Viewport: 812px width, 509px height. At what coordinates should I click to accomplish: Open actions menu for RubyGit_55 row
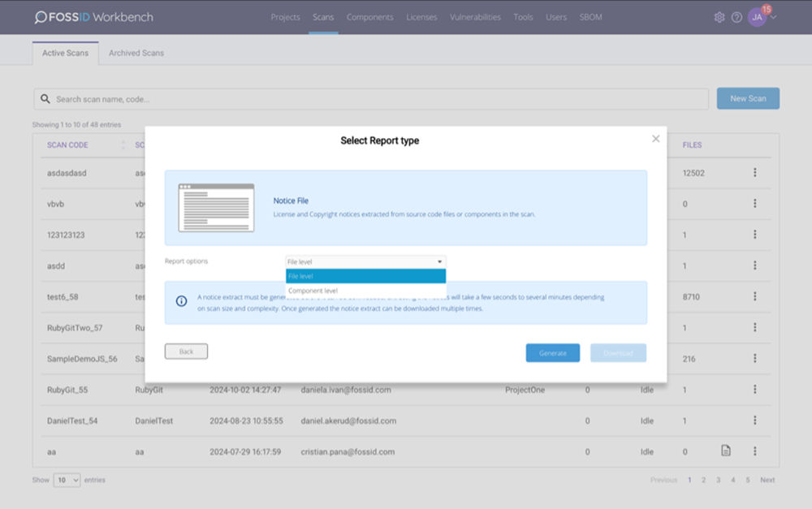pos(754,390)
